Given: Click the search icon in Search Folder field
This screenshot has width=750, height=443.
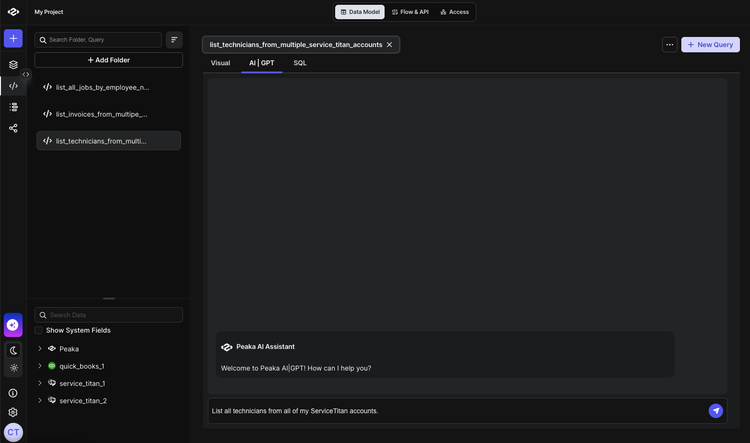Looking at the screenshot, I should coord(43,40).
